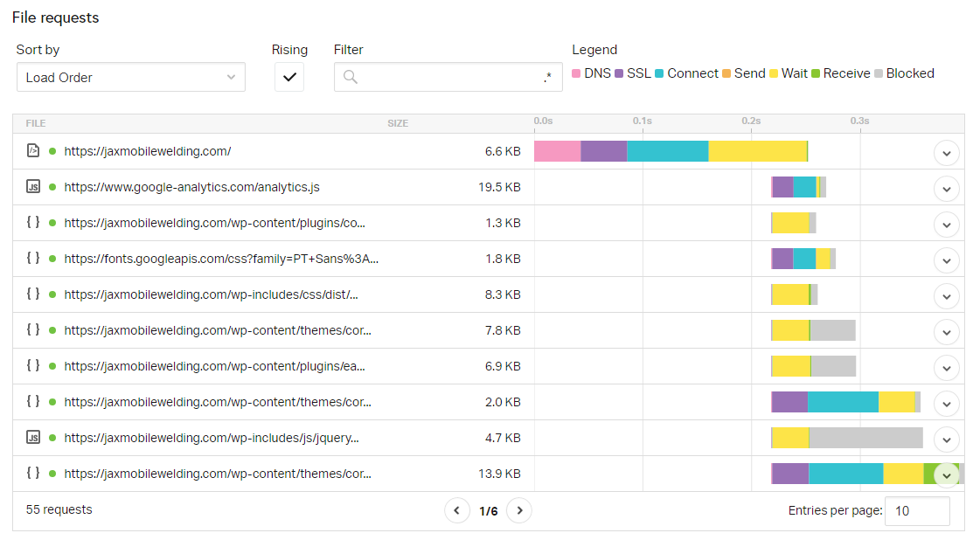Click the pink DNS segment of first timing bar
This screenshot has width=980, height=540.
[x=558, y=151]
